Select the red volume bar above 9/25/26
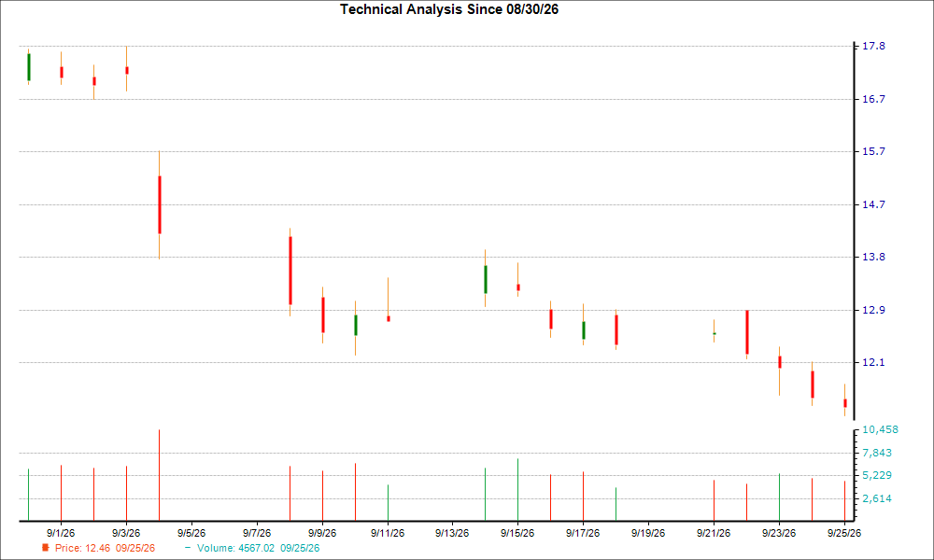Image resolution: width=934 pixels, height=560 pixels. (844, 501)
